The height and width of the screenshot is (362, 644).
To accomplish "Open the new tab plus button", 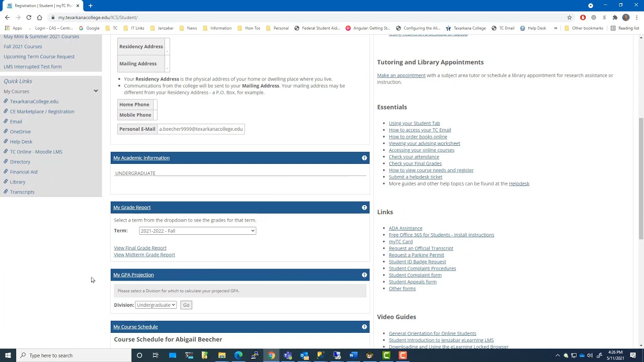I will [91, 6].
